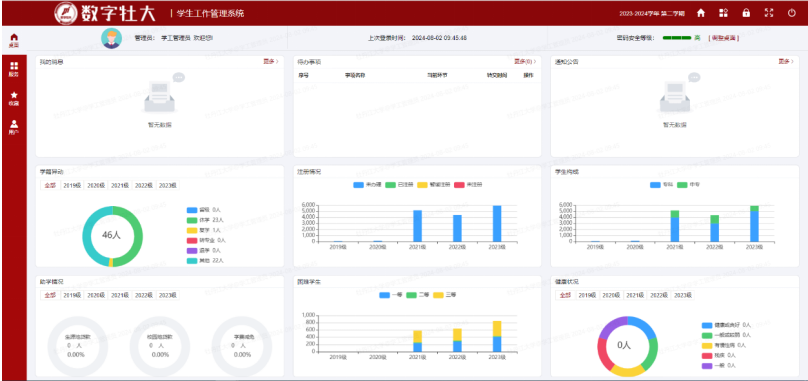808x381 pixels.
Task: Expand 更多(0) in 待办事项 panel
Action: 525,61
